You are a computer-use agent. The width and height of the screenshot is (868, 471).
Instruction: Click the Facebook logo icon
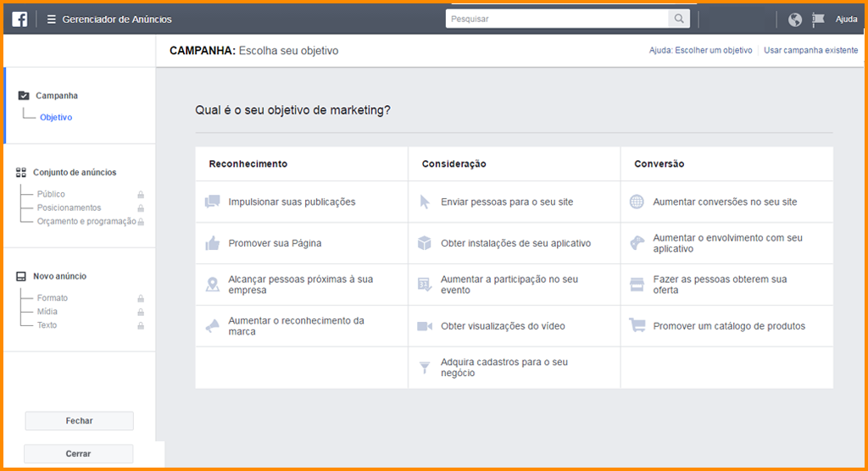click(19, 19)
